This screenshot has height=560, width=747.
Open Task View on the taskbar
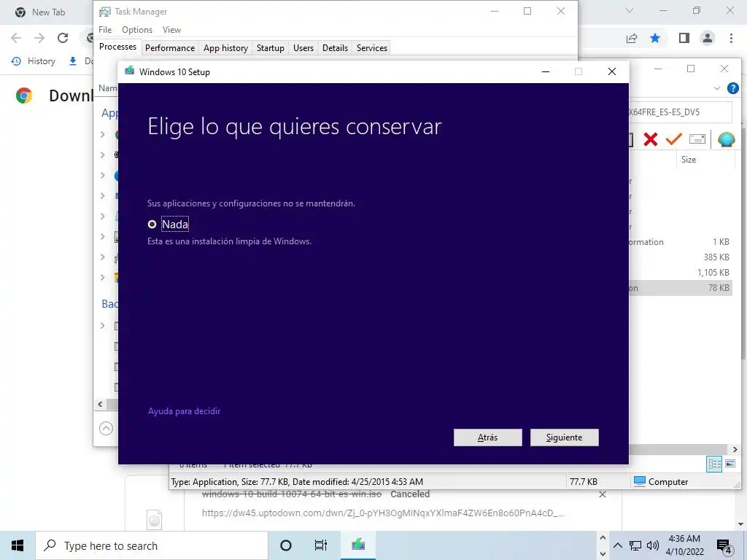click(321, 545)
